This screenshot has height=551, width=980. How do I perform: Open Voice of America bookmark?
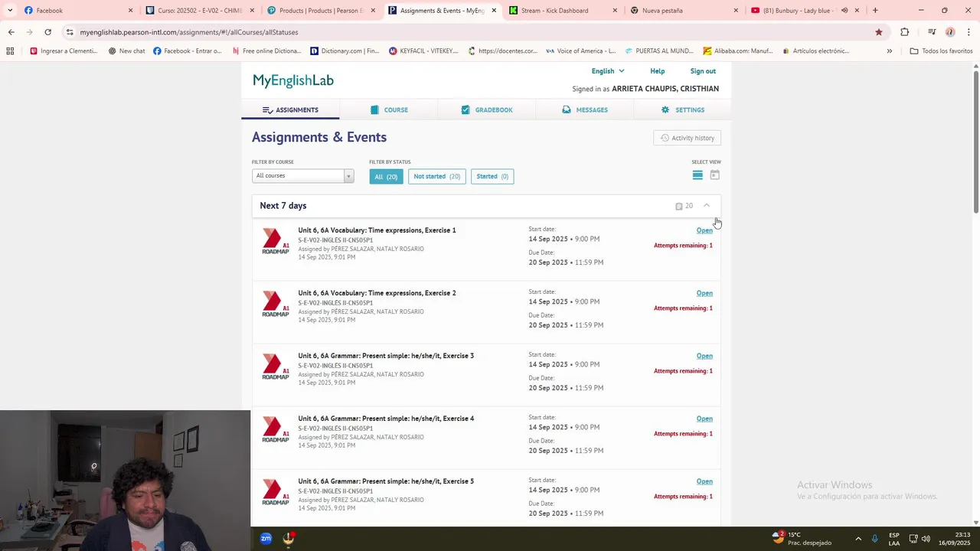pyautogui.click(x=580, y=51)
